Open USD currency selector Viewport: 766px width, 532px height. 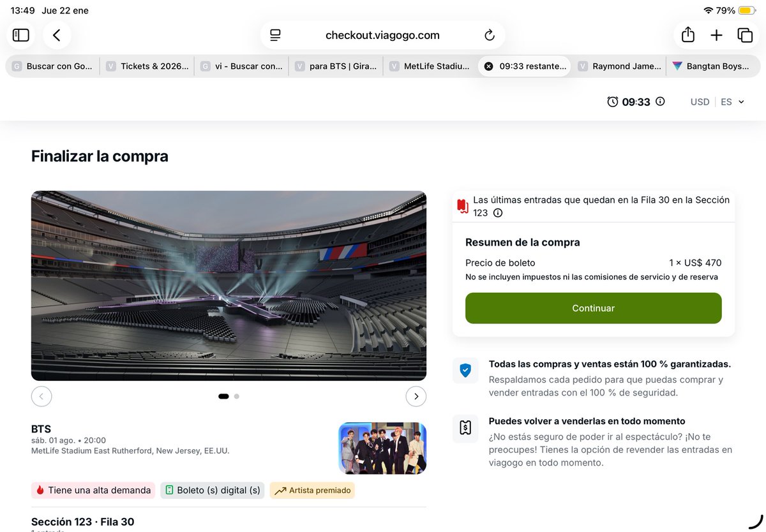[700, 102]
